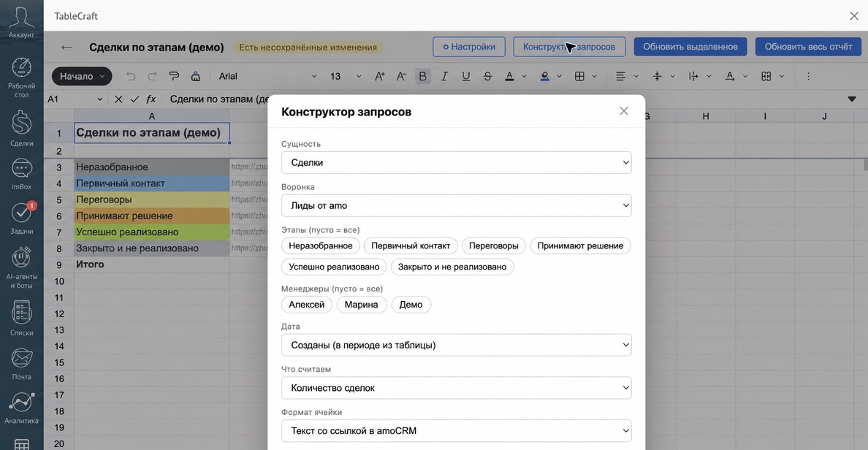Click the merge cells icon
The height and width of the screenshot is (450, 868).
766,77
